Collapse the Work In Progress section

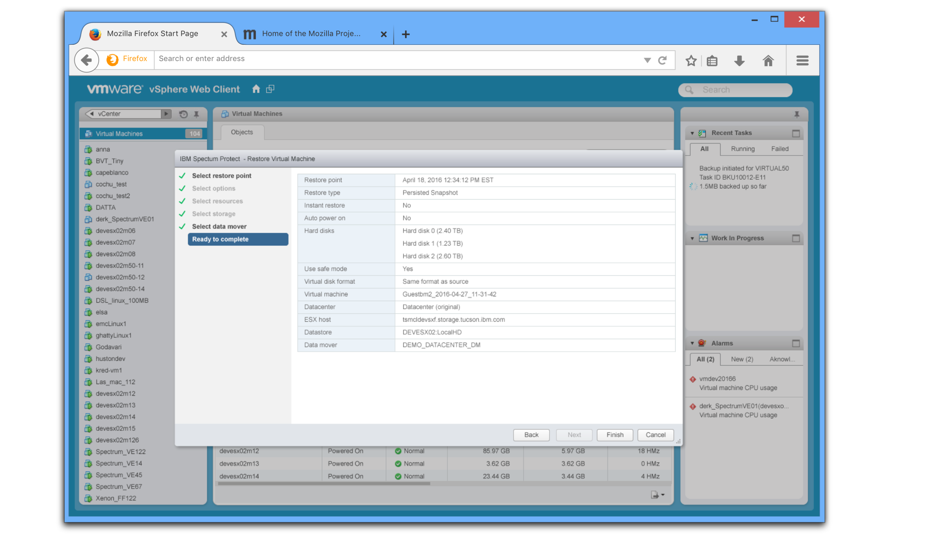pyautogui.click(x=692, y=238)
